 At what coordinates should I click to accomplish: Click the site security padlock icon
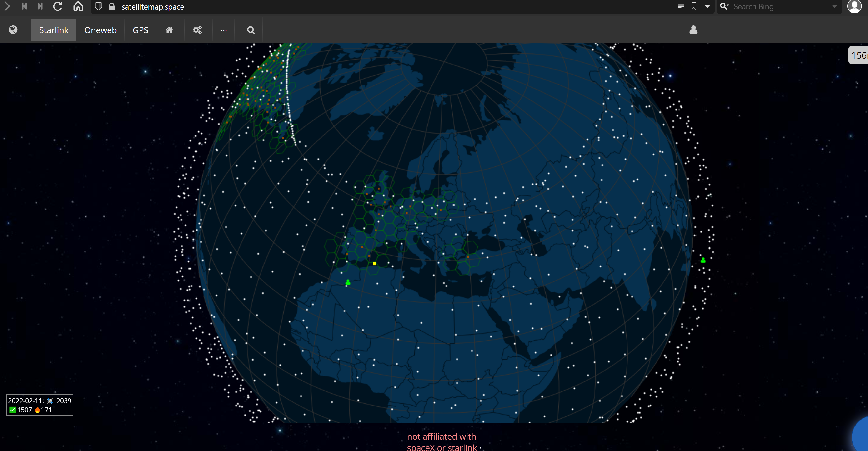[x=112, y=6]
